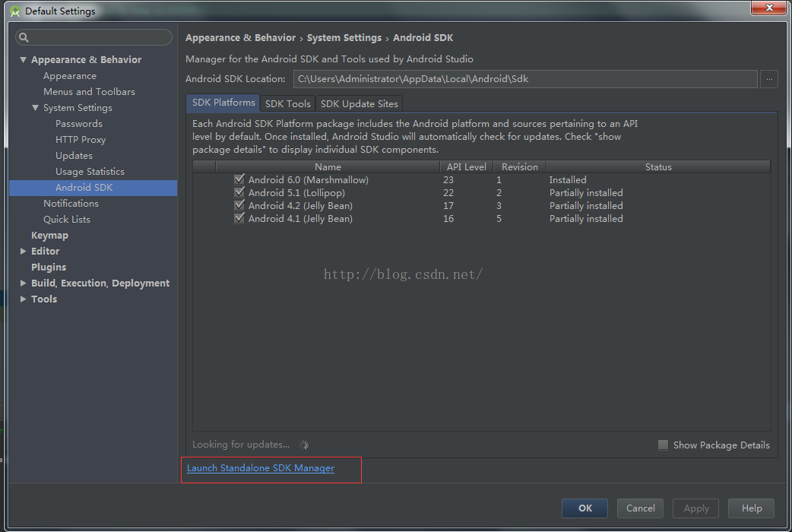792x532 pixels.
Task: Uncheck Android 5.1 (Lollipop) checkbox
Action: tap(239, 192)
